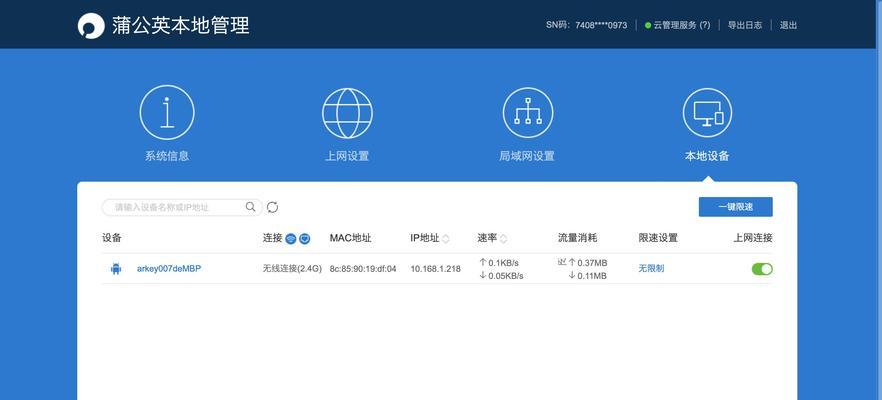Click the MAC address 8c:85:90:19:df:04
This screenshot has height=400, width=882.
tap(363, 269)
